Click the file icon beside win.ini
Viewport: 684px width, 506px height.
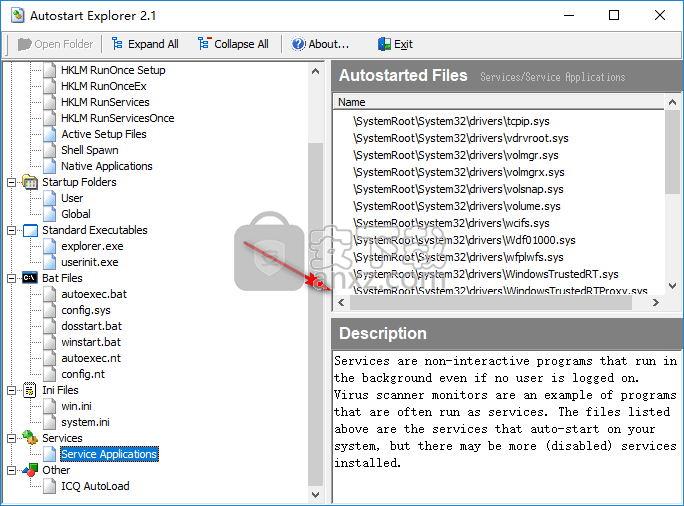pyautogui.click(x=50, y=406)
